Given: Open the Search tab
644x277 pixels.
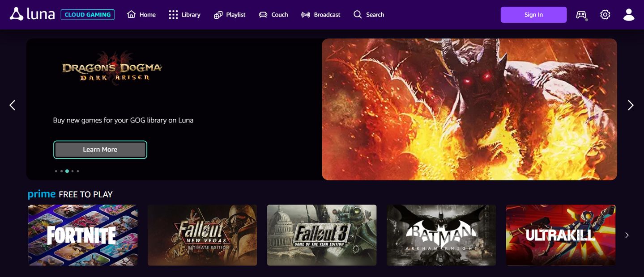Looking at the screenshot, I should [369, 15].
